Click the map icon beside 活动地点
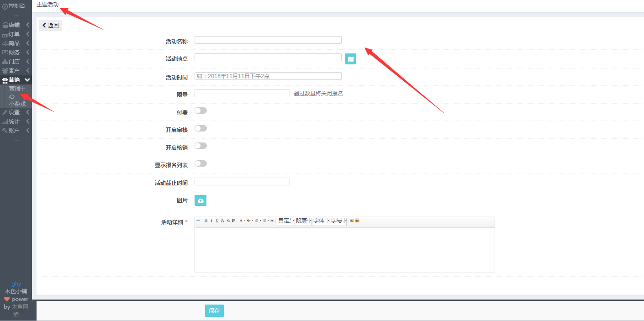 350,59
